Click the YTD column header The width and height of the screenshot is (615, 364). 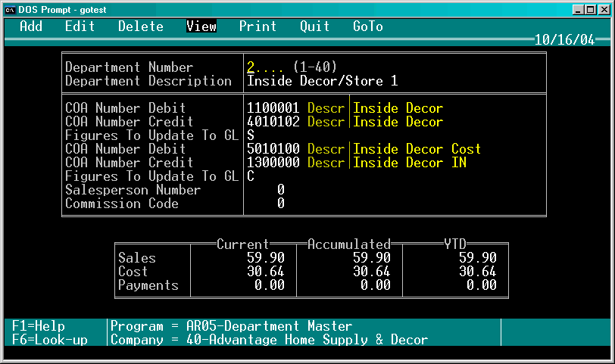point(455,244)
